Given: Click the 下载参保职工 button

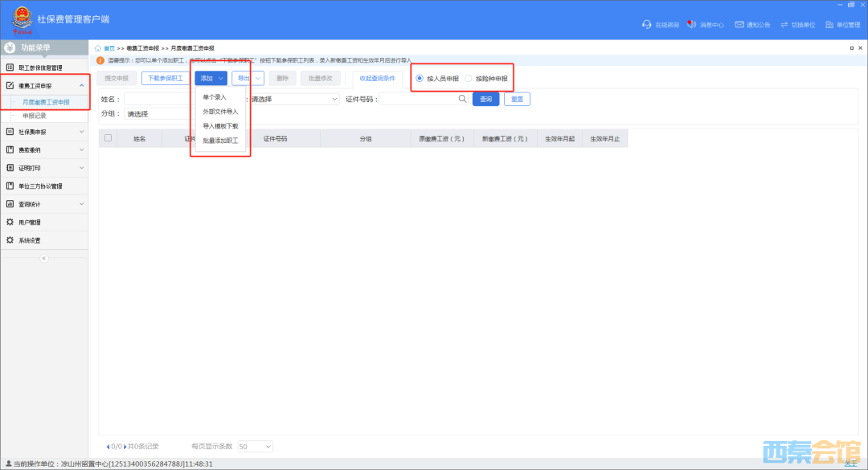Looking at the screenshot, I should pos(165,78).
